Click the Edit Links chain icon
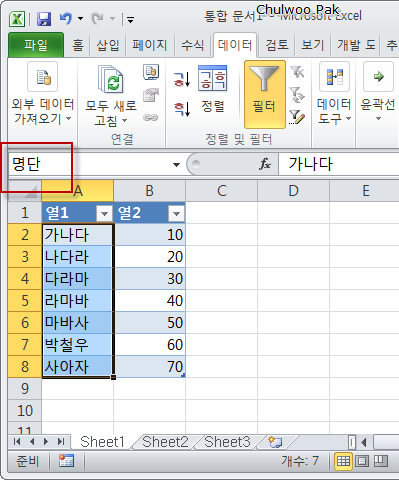 [151, 117]
